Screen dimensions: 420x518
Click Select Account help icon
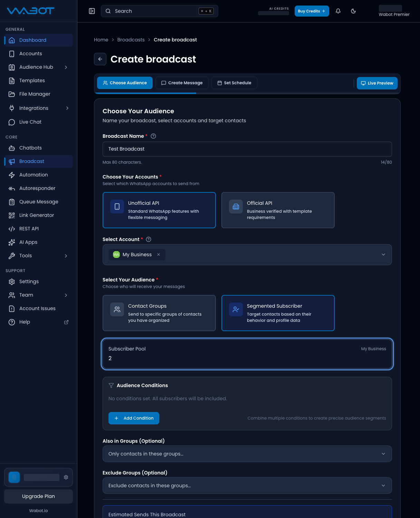click(x=149, y=239)
